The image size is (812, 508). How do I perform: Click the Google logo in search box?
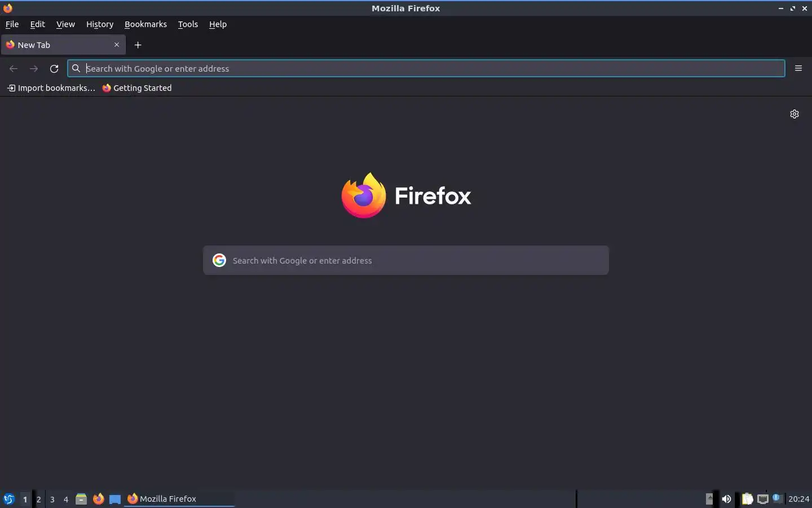tap(219, 260)
